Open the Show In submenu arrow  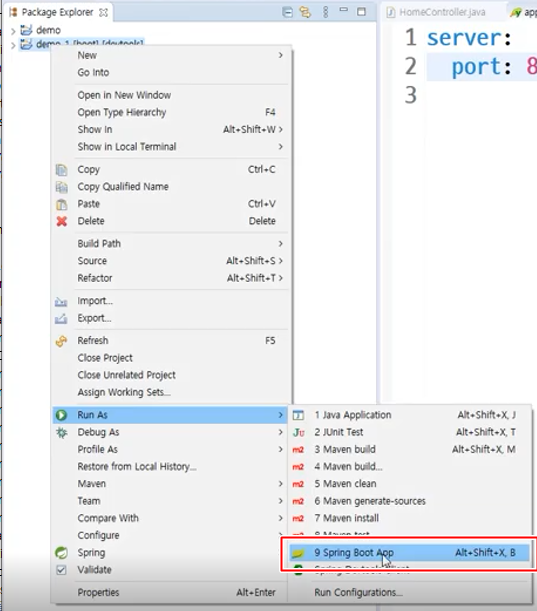tap(281, 129)
